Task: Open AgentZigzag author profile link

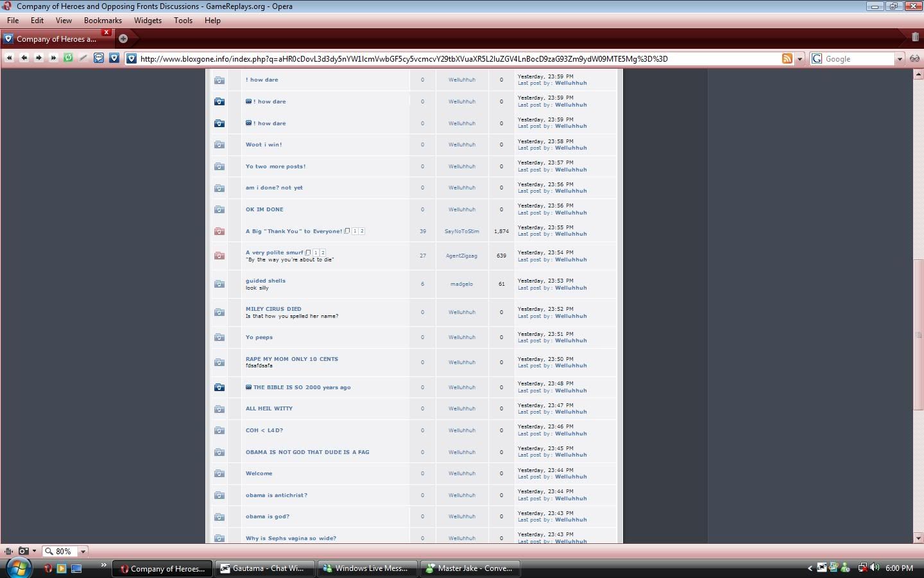Action: point(462,256)
